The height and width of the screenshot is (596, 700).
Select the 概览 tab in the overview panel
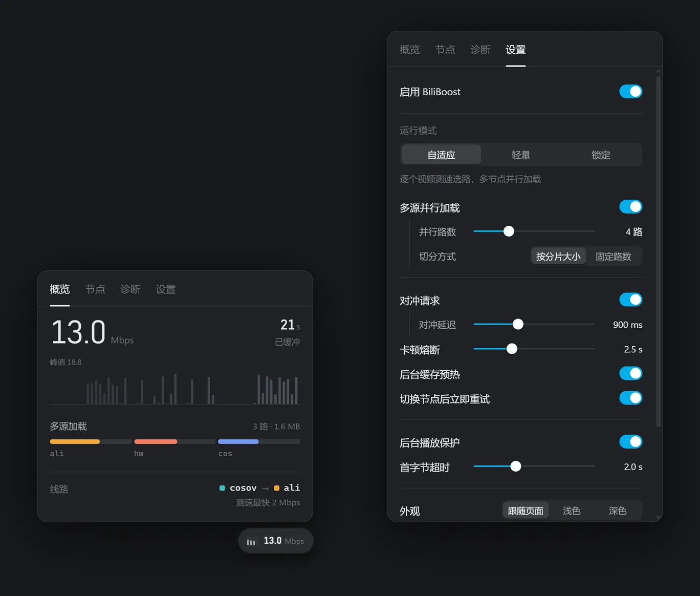click(60, 289)
